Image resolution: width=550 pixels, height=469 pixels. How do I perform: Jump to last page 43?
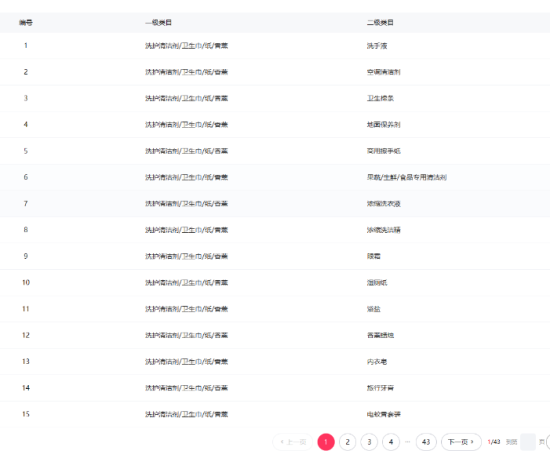tap(426, 442)
